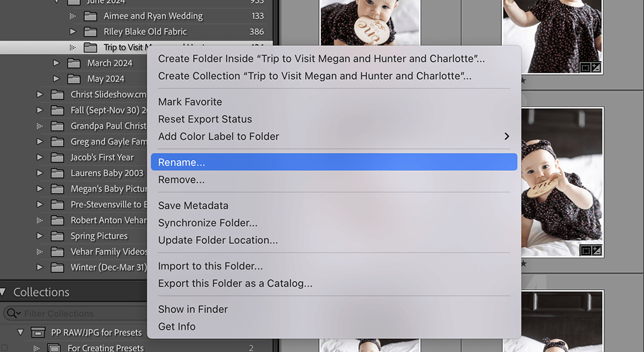The image size is (644, 352).
Task: Open the Filter Collections search magnifier dropdown
Action: (x=14, y=314)
